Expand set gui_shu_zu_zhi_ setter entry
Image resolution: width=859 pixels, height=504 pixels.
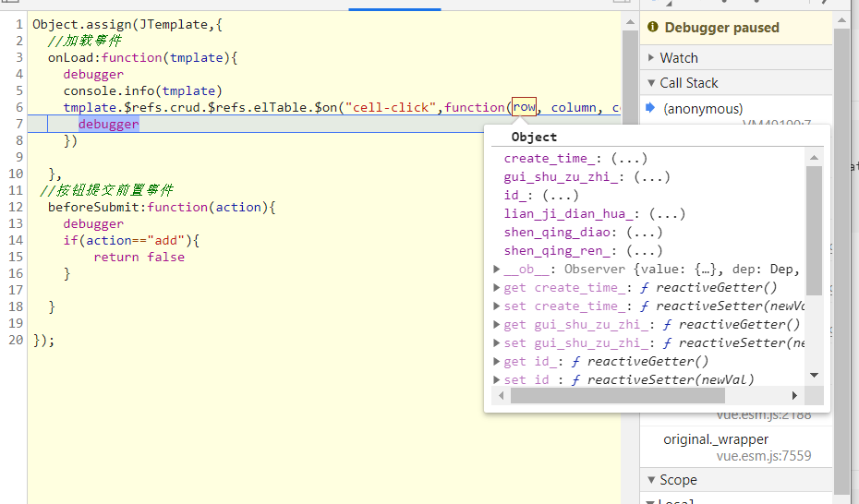pos(498,343)
